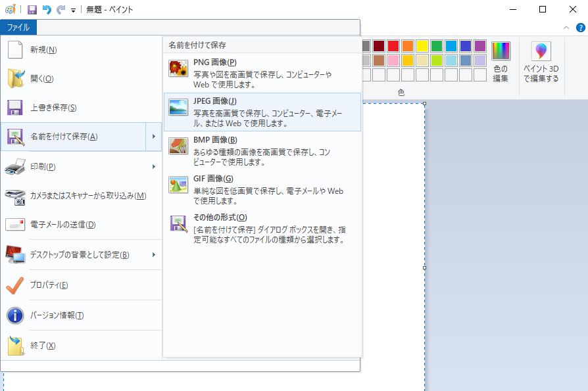Screen dimensions: 588x391
Task: Click 上書き保存(S) floppy disk icon
Action: [x=15, y=108]
